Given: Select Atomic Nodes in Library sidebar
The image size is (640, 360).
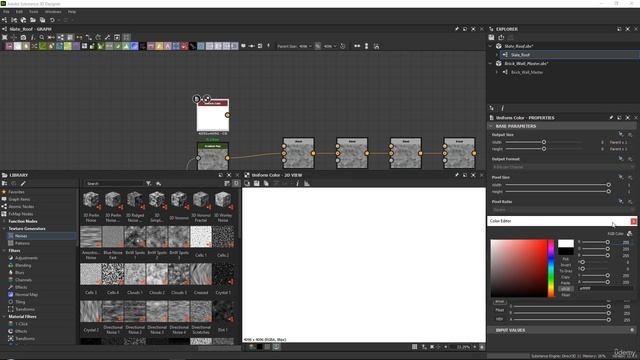Looking at the screenshot, I should (x=21, y=207).
